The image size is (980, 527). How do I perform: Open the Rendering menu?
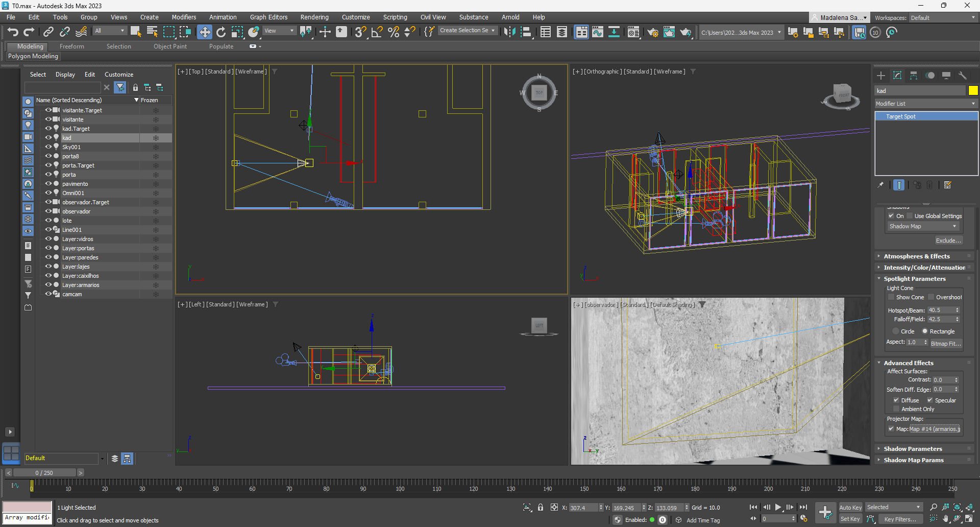(314, 17)
